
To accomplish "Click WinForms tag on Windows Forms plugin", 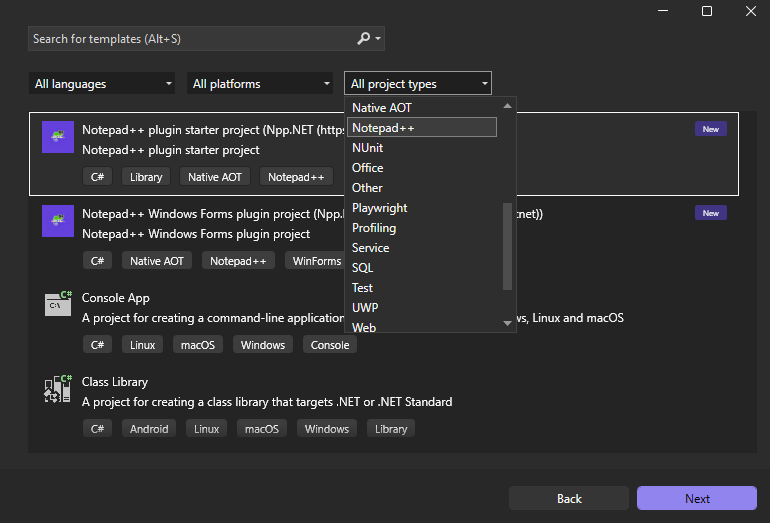I will (316, 261).
